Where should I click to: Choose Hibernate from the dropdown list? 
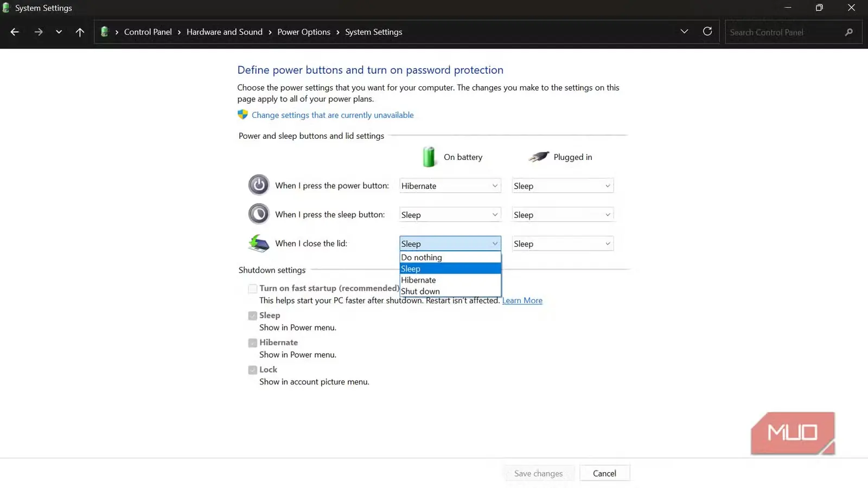click(x=450, y=280)
